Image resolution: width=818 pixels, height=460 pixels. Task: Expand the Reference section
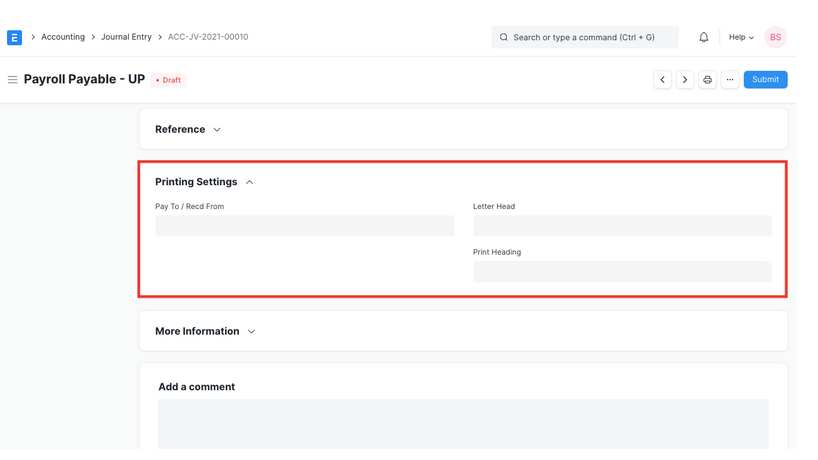(188, 130)
